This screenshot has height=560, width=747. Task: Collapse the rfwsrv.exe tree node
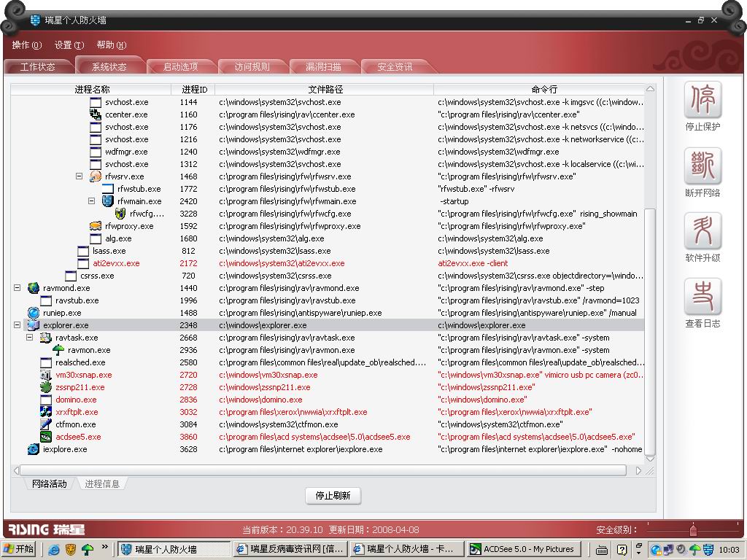pos(79,176)
